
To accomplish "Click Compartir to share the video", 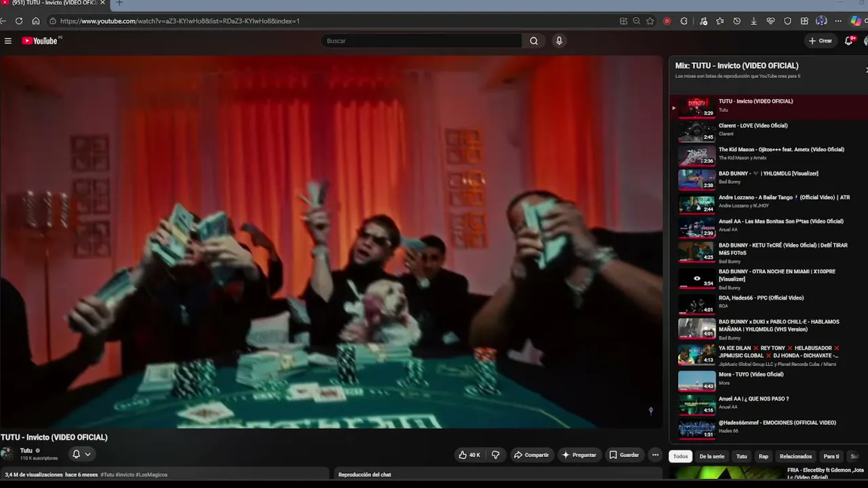I will pos(531,455).
